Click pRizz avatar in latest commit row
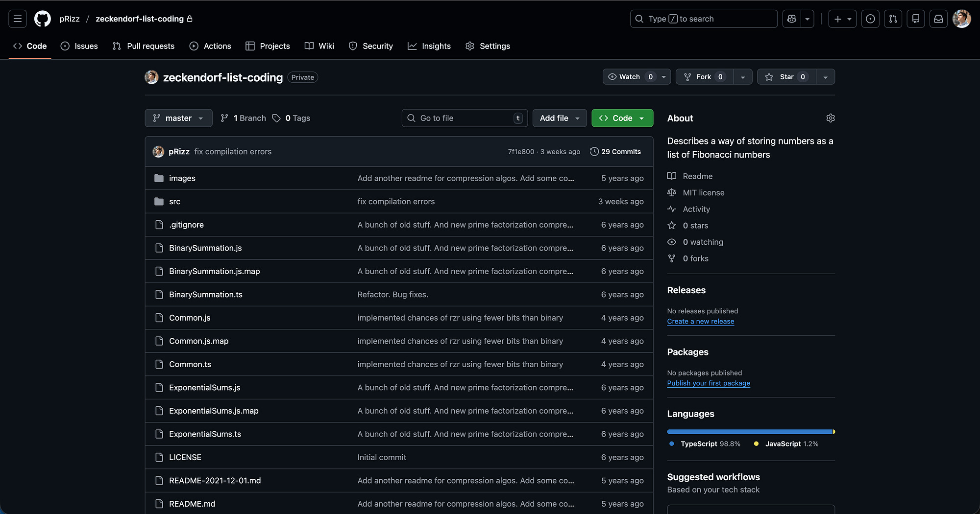 tap(158, 152)
